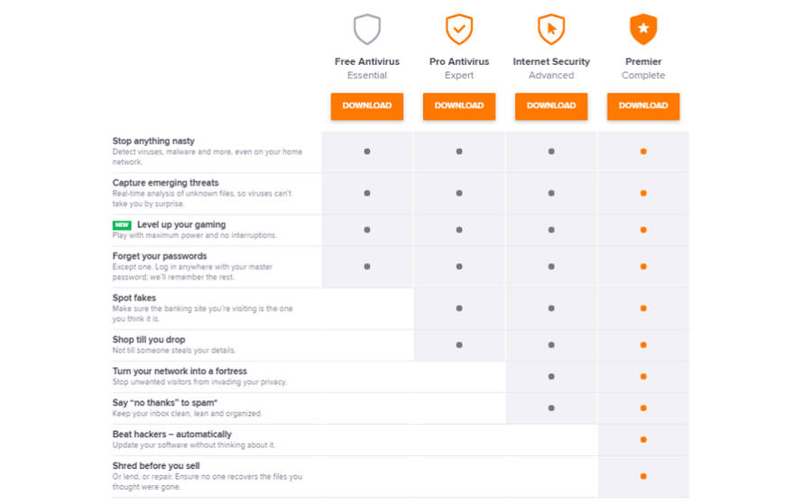Click the Internet Security cursor shield icon
This screenshot has height=504, width=812.
(x=551, y=29)
